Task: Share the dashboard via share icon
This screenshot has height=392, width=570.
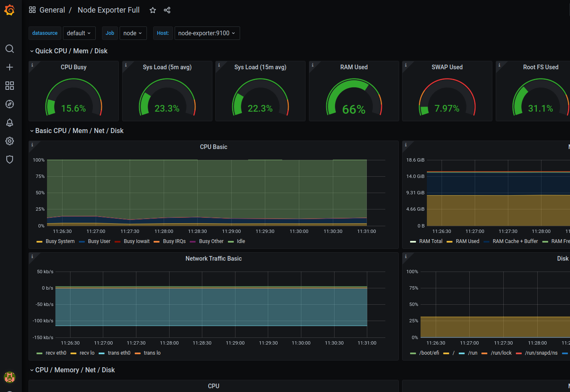Action: (167, 10)
